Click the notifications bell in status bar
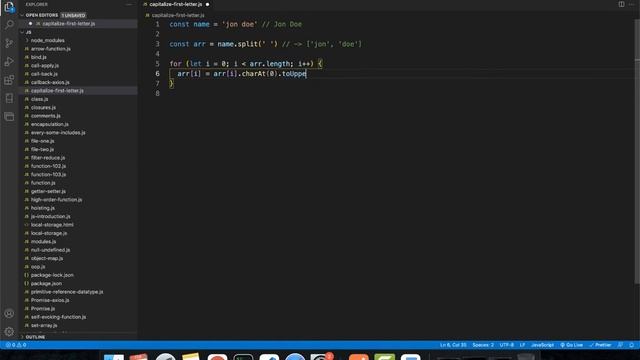Viewport: 640px width, 360px height. [631, 345]
